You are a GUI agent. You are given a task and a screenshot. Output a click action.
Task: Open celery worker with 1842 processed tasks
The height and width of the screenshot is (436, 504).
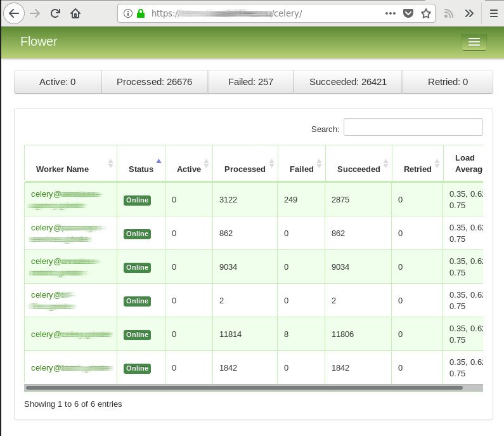point(72,368)
